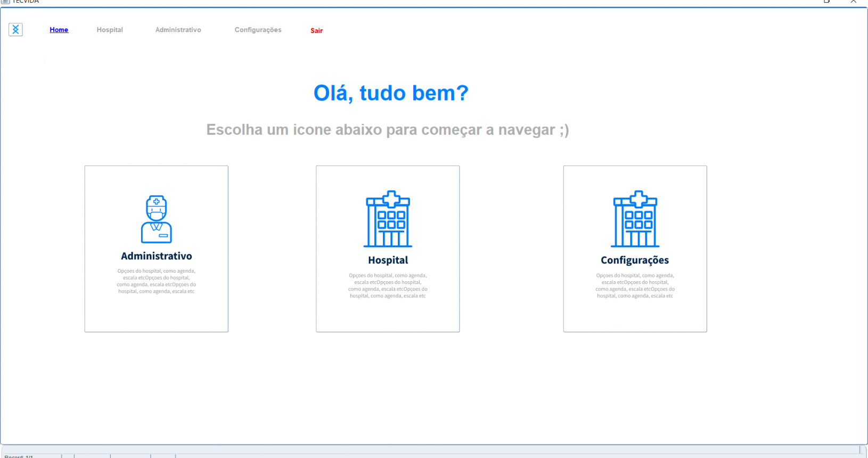Click the description text under the Configurações title
Screen dimensions: 868x458
(635, 286)
